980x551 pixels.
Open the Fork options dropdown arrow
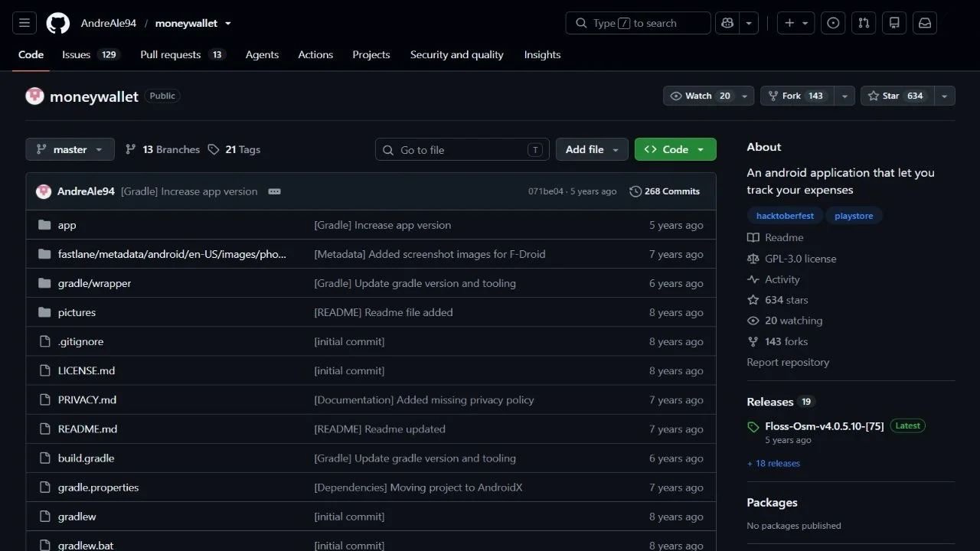click(844, 96)
